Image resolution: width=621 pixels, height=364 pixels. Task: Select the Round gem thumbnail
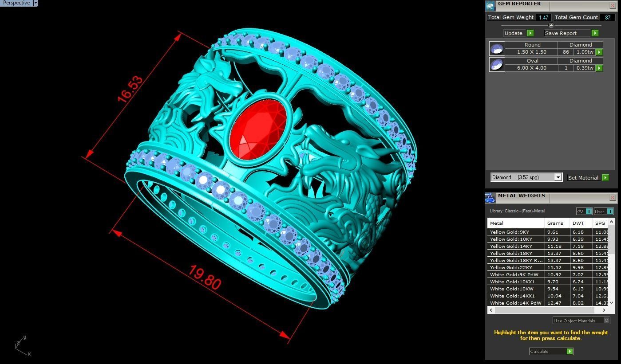[x=497, y=48]
